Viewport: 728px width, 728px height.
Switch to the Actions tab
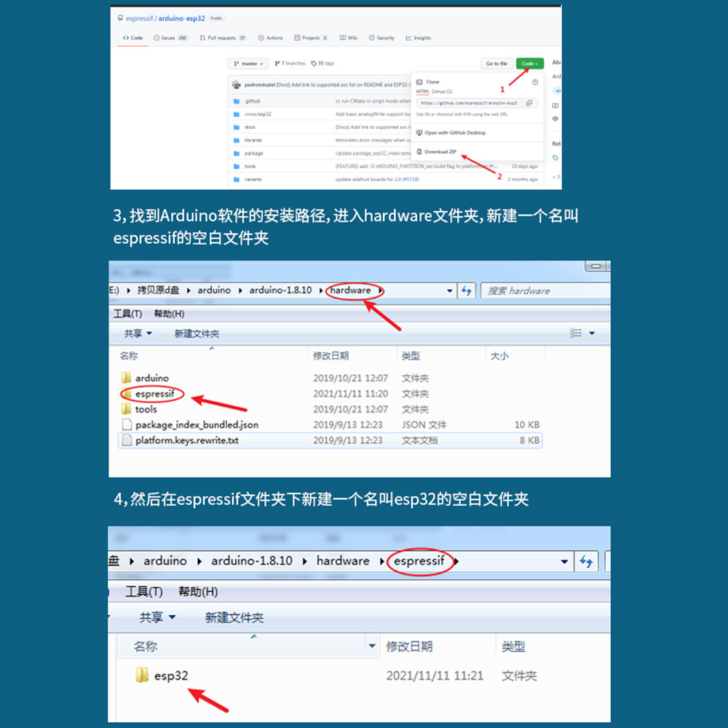(271, 38)
